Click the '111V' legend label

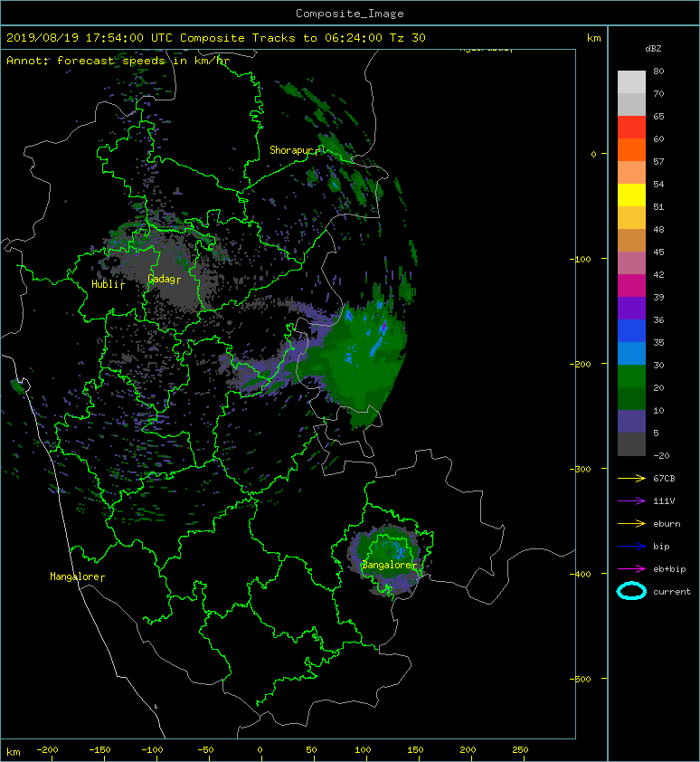[x=664, y=501]
